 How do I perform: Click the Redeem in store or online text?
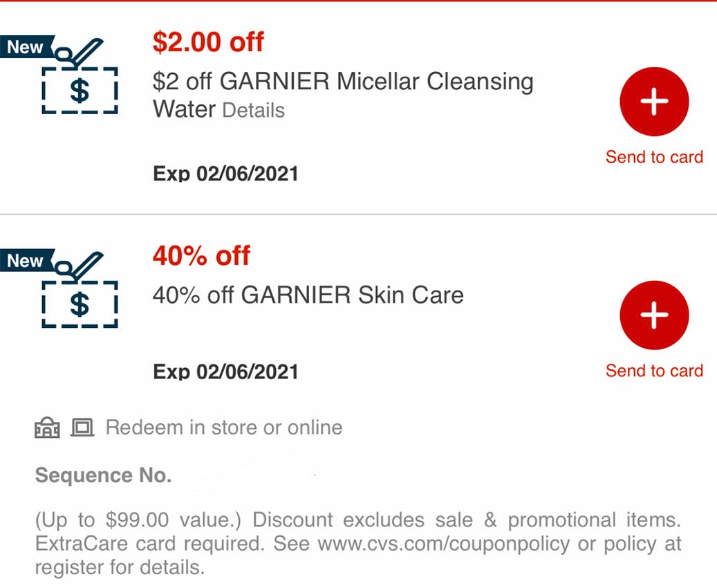click(x=224, y=428)
